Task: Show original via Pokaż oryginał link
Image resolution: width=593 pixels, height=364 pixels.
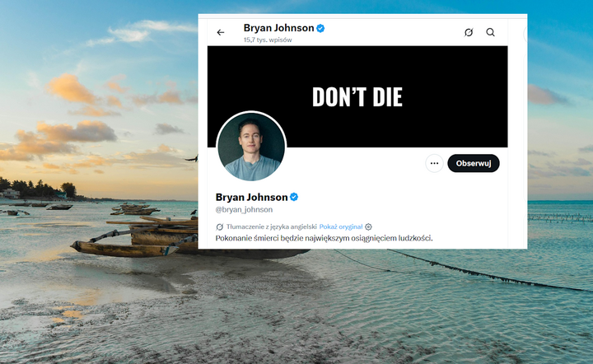Action: [x=341, y=226]
